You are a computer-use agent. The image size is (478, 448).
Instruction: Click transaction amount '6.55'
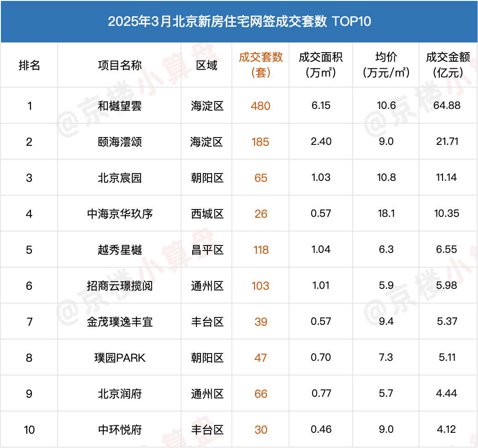pos(447,250)
